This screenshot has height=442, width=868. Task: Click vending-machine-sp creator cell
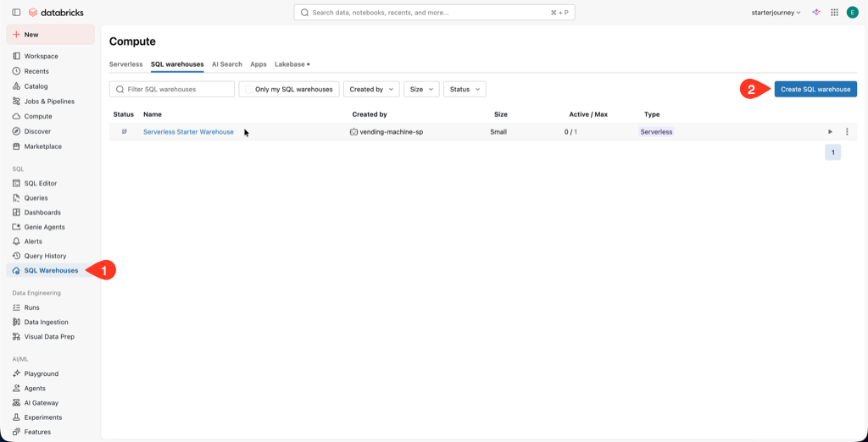click(x=387, y=131)
